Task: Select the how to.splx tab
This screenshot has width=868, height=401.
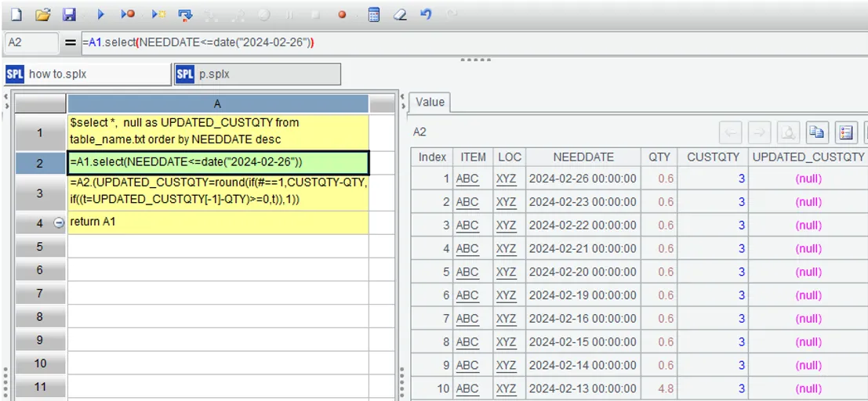Action: pyautogui.click(x=88, y=74)
